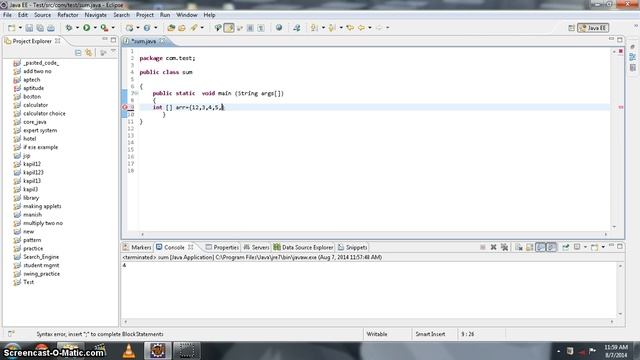Click Previous Annotation toolbar icon

(x=332, y=28)
